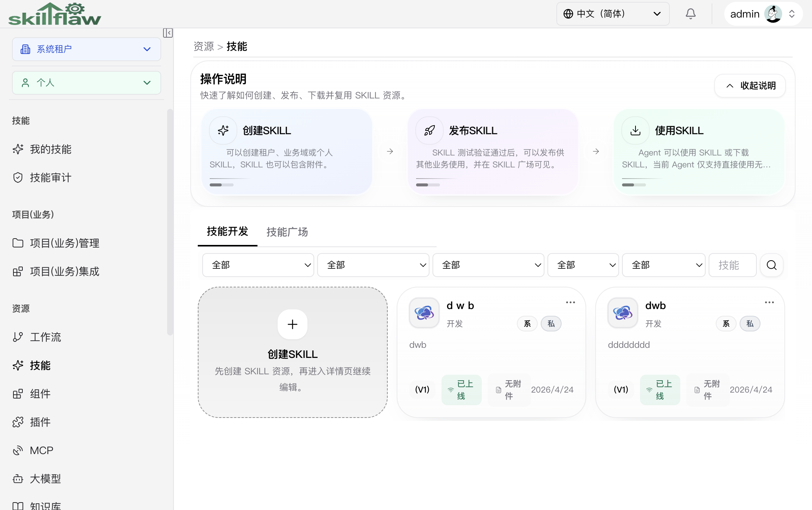This screenshot has width=812, height=510.
Task: Click the 系 badge on d w b card
Action: [x=527, y=324]
